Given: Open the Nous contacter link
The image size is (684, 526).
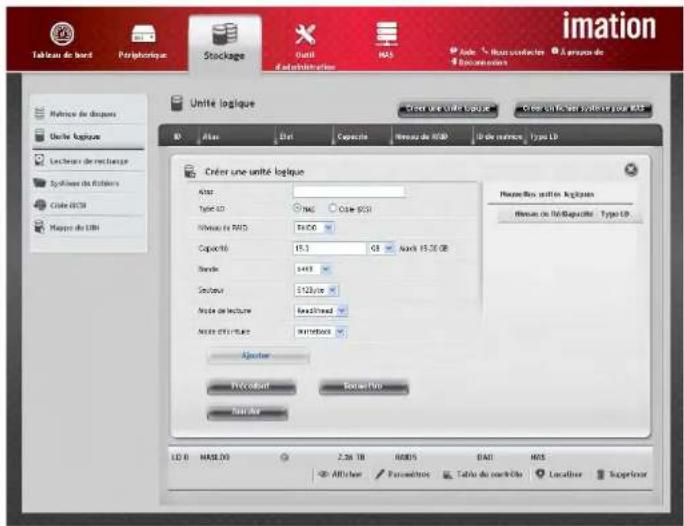Looking at the screenshot, I should point(514,51).
